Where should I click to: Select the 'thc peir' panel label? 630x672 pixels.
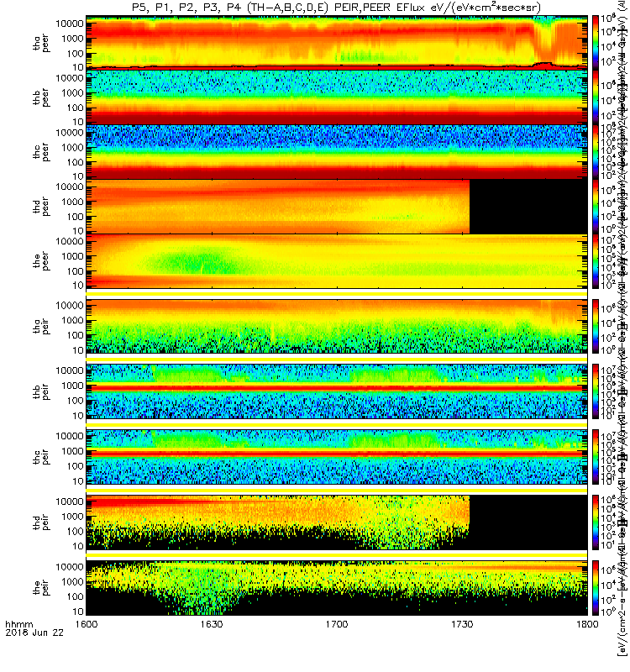(41, 457)
